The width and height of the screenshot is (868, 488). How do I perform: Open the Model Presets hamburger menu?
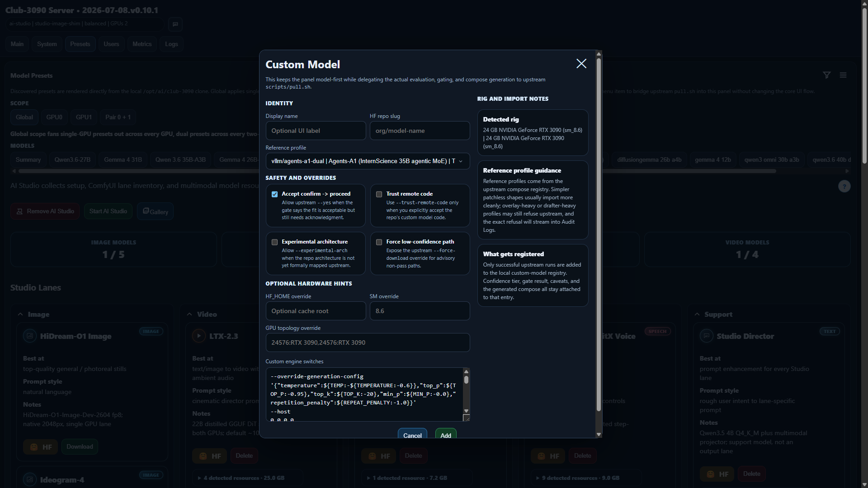[843, 75]
